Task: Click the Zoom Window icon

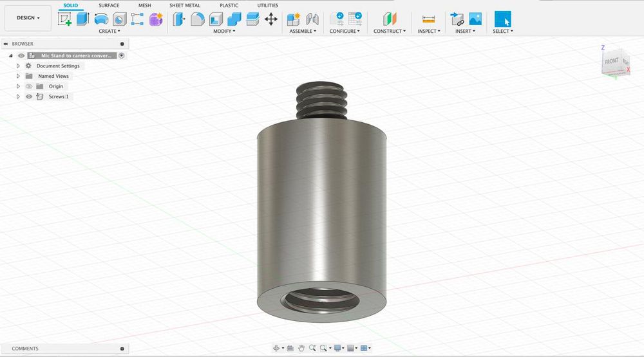Action: [x=323, y=348]
